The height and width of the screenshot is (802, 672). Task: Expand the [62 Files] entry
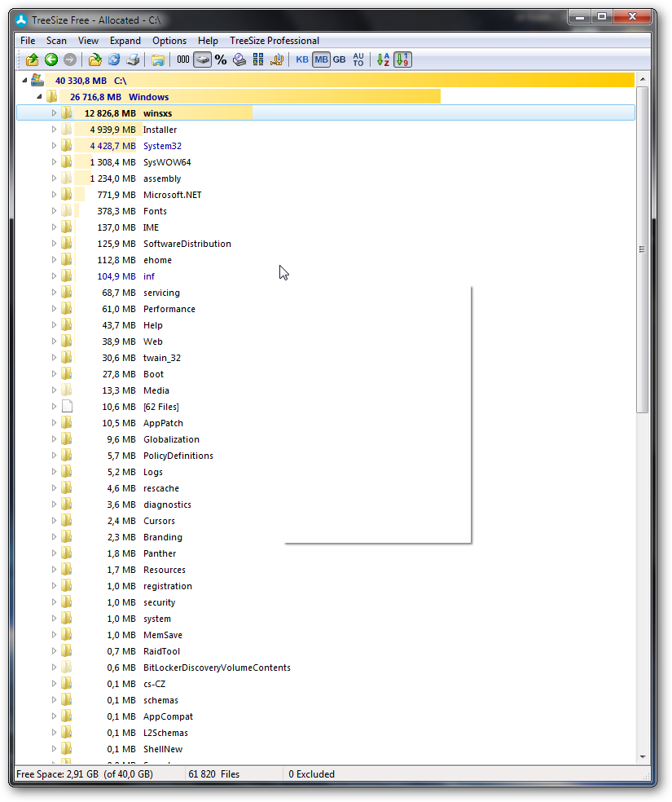point(54,407)
